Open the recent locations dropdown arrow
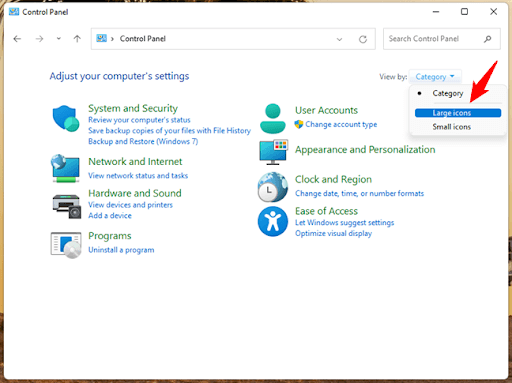Screen dimensions: 512x383 tap(59, 39)
